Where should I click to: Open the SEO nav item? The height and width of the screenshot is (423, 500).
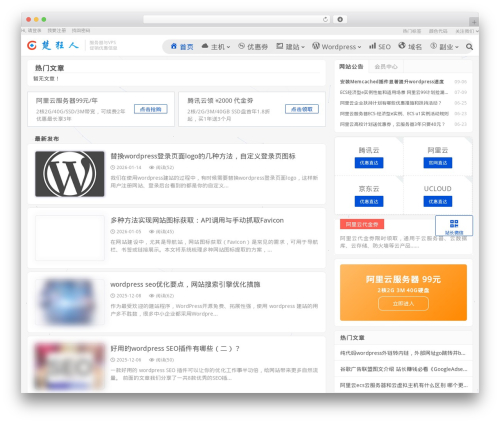380,47
